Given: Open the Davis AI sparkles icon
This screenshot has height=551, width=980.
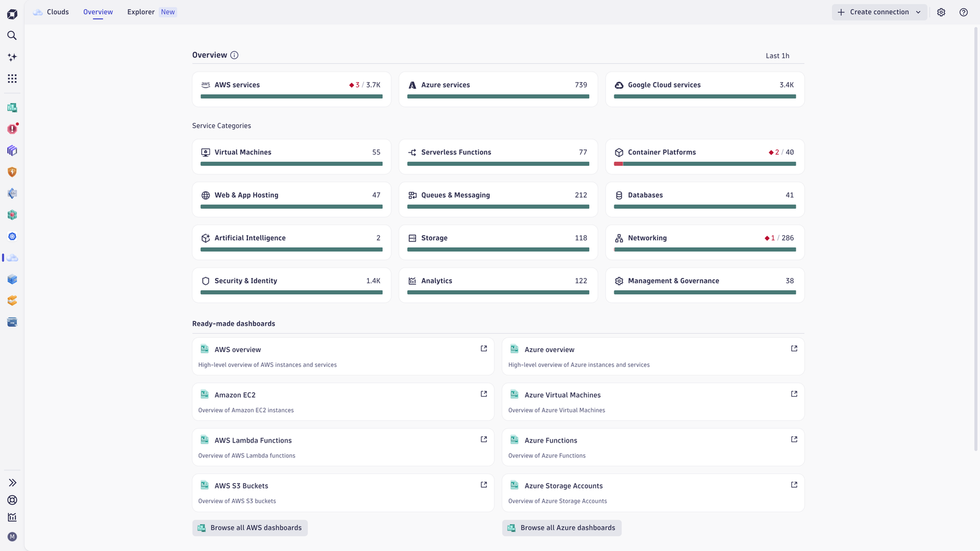Looking at the screenshot, I should [x=12, y=57].
